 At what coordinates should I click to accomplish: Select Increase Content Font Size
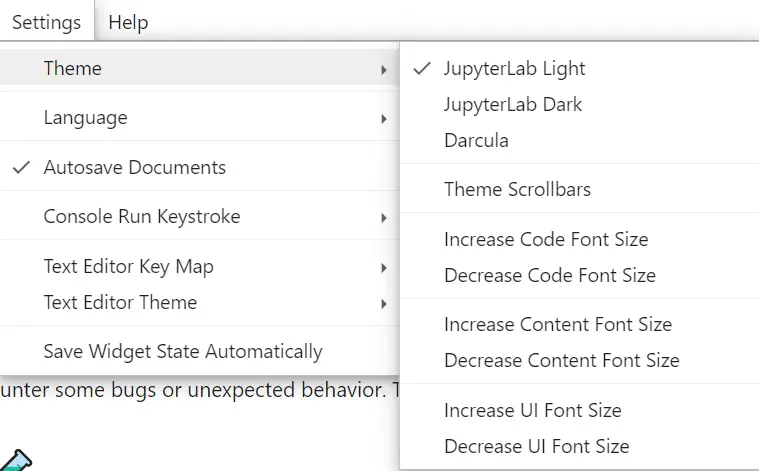579,324
